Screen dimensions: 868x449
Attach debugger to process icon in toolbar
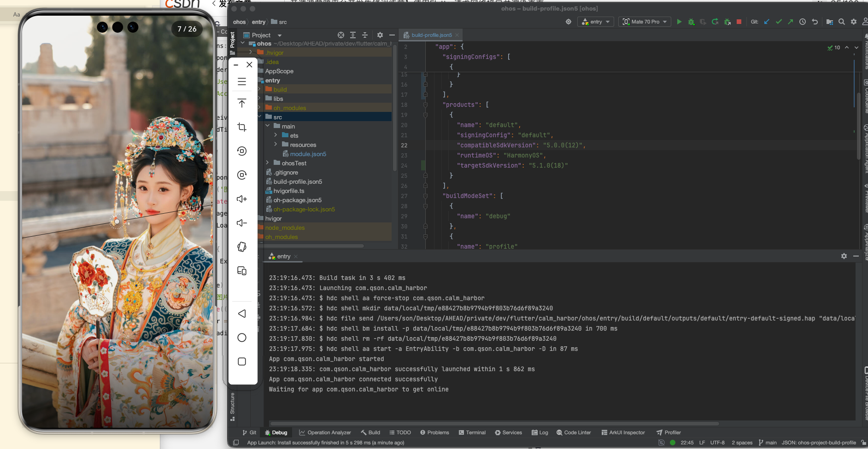[x=727, y=22]
